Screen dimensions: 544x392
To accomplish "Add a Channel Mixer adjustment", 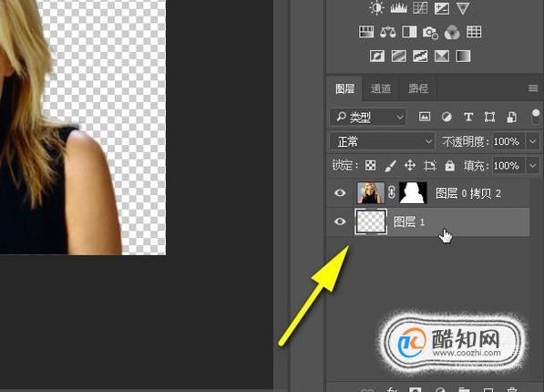I will [452, 33].
